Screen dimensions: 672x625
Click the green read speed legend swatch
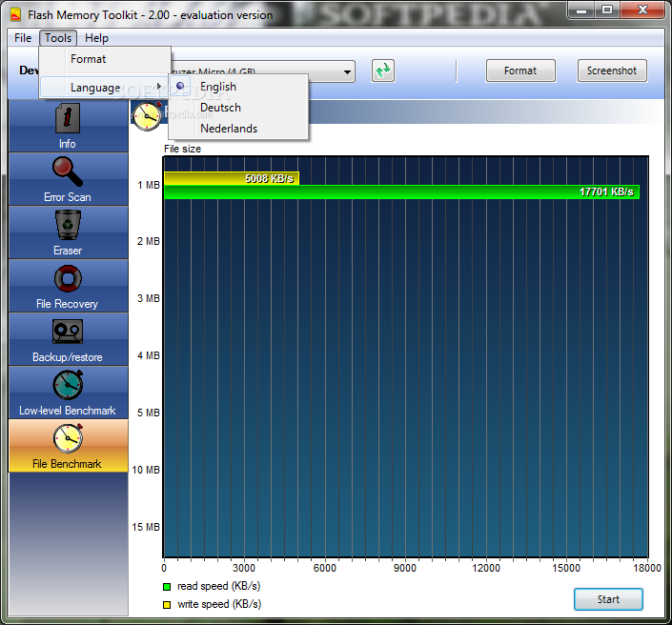tap(167, 587)
